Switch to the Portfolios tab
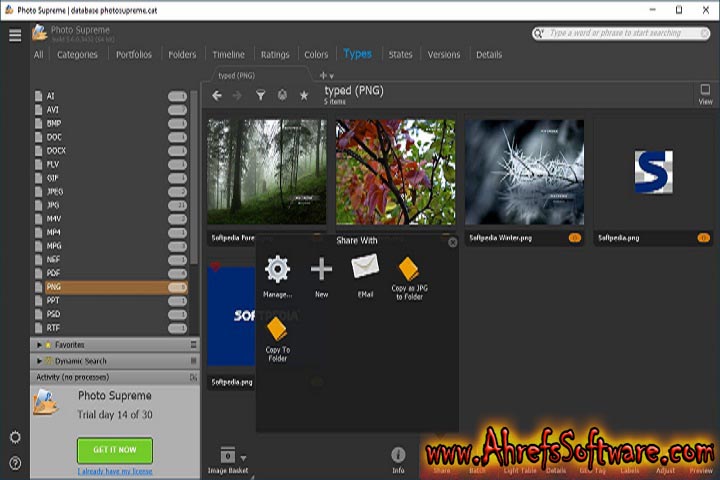Screen dimensions: 720x480 [x=134, y=55]
